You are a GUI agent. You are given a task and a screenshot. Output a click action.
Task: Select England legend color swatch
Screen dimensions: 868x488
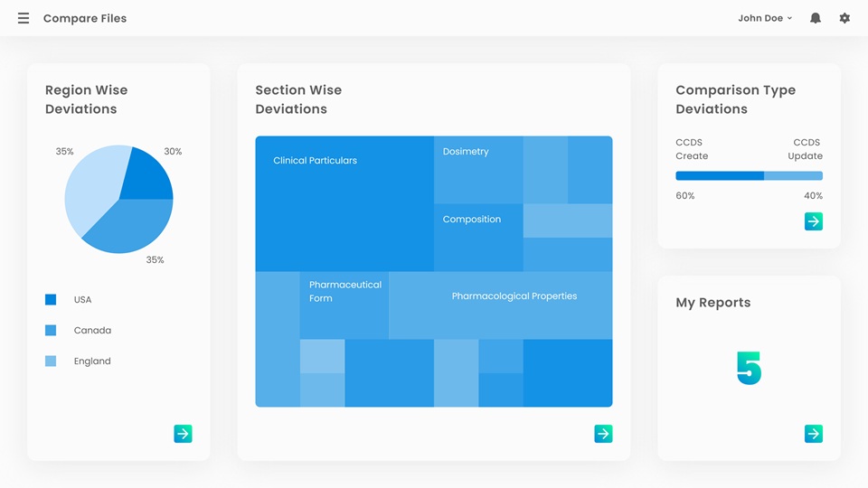(51, 361)
